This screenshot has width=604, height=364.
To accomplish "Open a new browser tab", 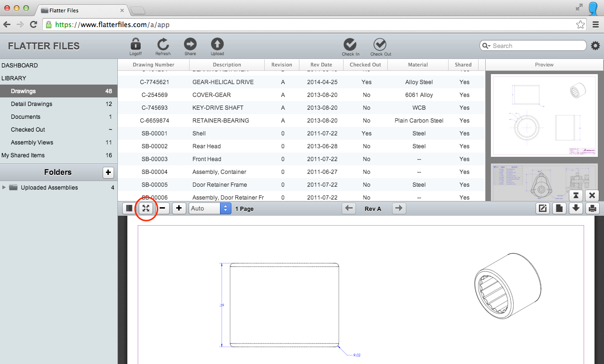I will 137,10.
